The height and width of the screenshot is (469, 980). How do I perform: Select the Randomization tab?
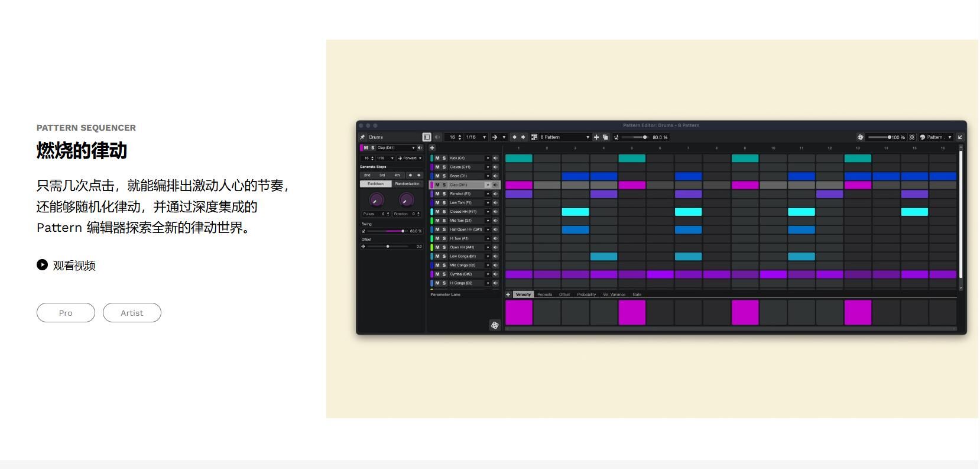click(407, 184)
